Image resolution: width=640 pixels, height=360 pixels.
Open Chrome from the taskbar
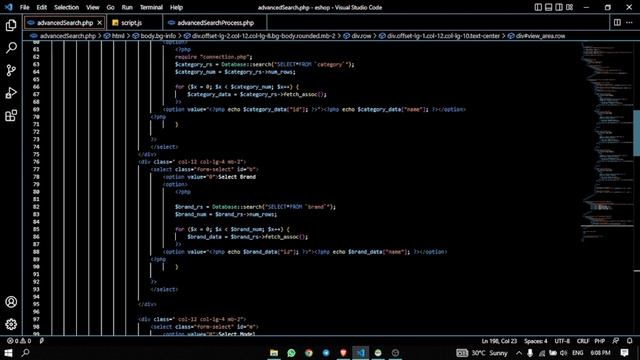[x=309, y=353]
